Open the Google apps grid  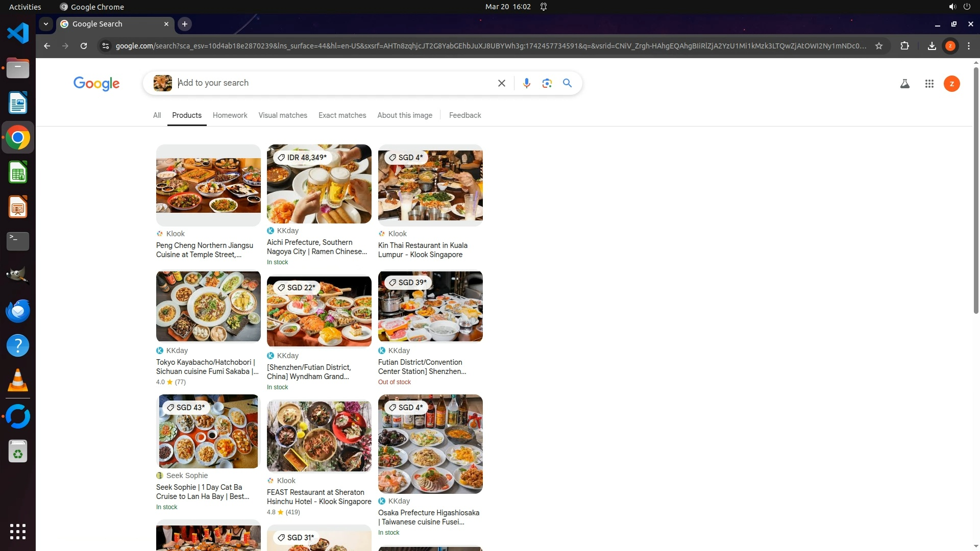(x=929, y=84)
